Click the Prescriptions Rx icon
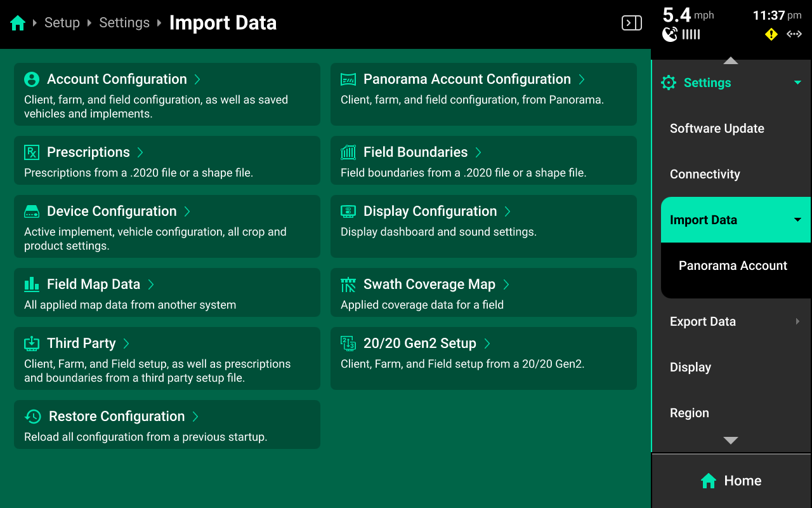 [32, 152]
